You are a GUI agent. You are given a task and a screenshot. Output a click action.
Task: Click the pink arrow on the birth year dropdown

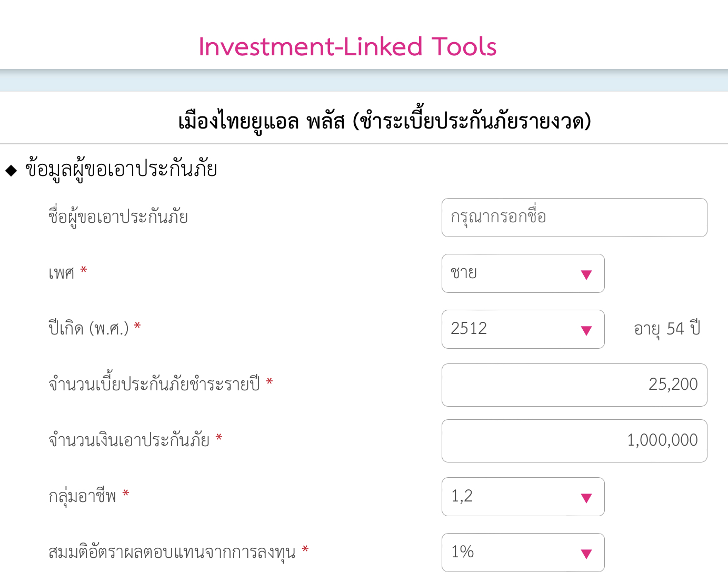pyautogui.click(x=586, y=330)
